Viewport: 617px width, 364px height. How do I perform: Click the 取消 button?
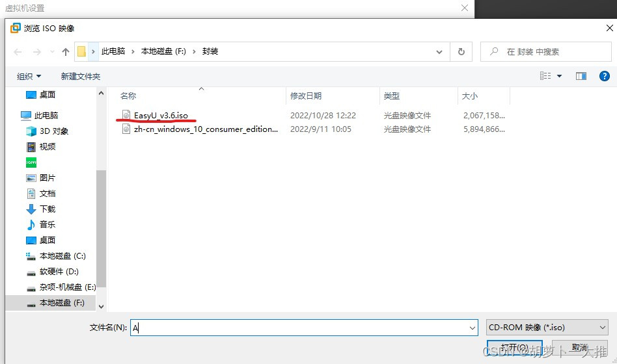[x=580, y=348]
